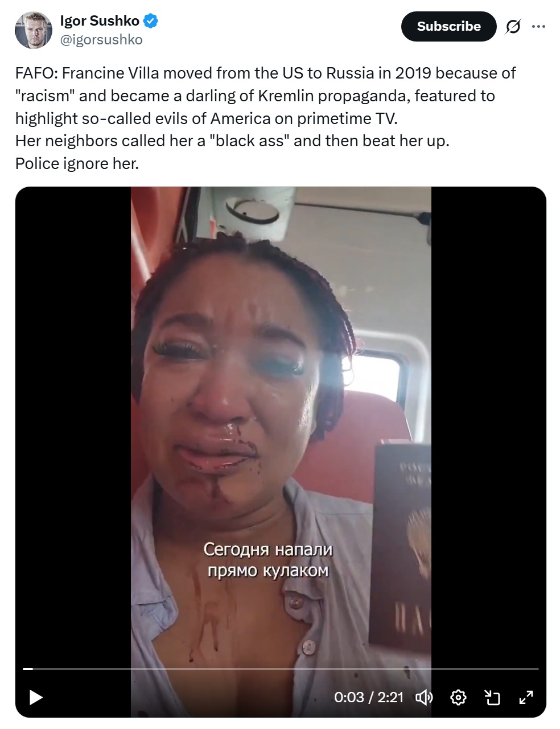This screenshot has height=729, width=560.
Task: Open video settings gear
Action: pos(458,697)
